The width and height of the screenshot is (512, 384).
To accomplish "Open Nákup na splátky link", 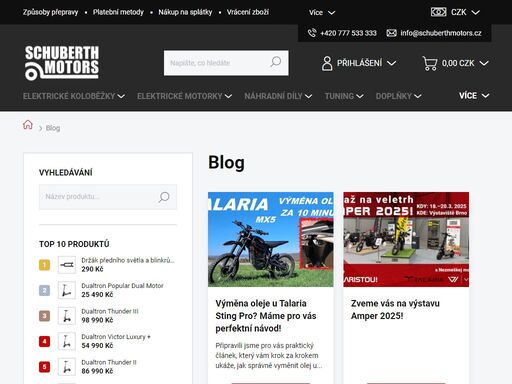I will (x=185, y=12).
